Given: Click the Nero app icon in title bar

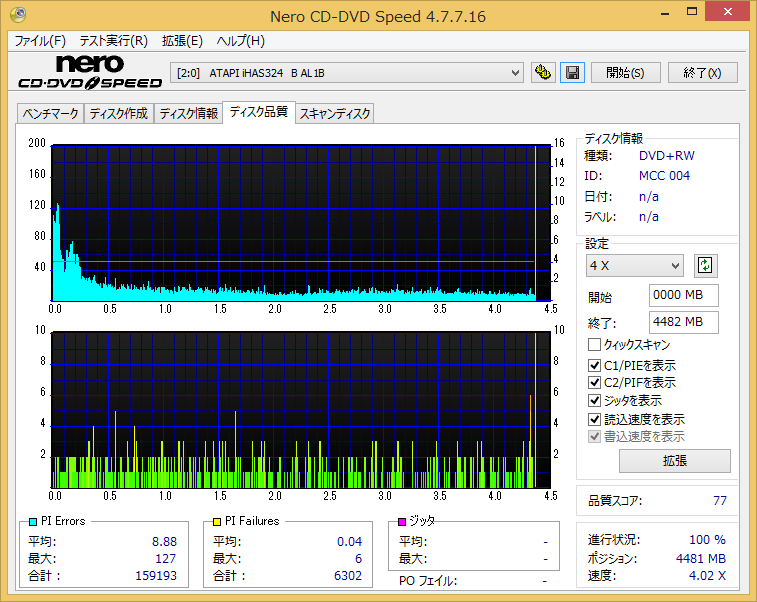Looking at the screenshot, I should pos(18,15).
